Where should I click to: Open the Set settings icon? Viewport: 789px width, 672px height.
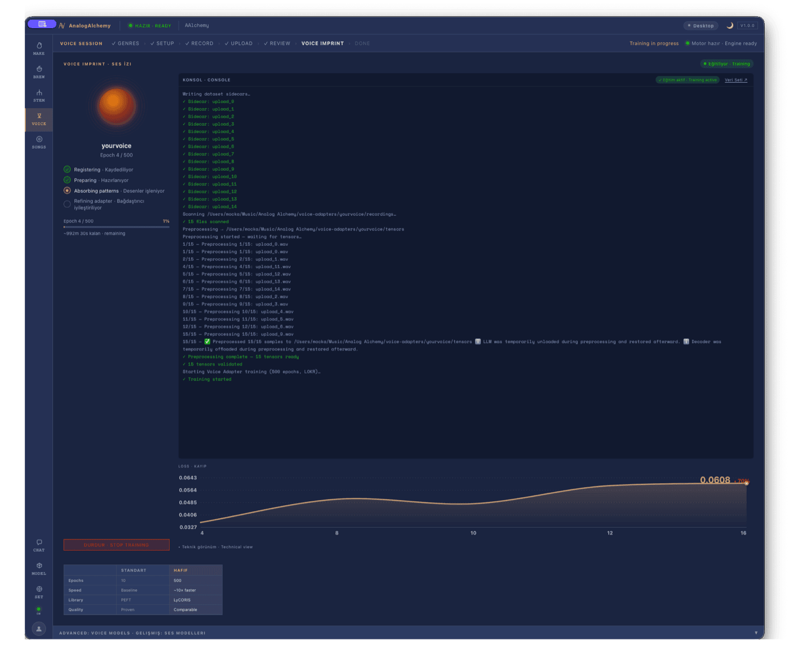pos(39,591)
